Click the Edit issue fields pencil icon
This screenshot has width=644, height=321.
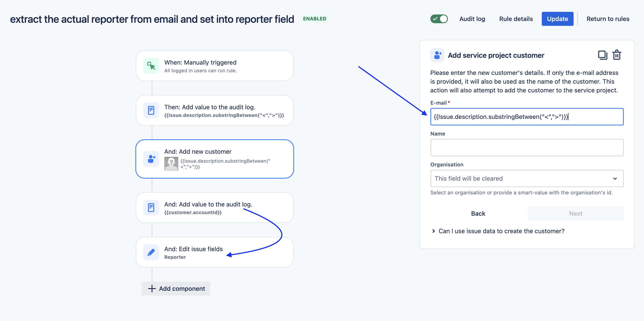tap(151, 252)
